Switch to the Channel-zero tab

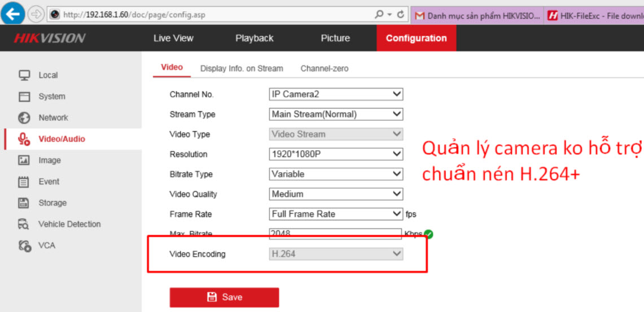[x=324, y=68]
